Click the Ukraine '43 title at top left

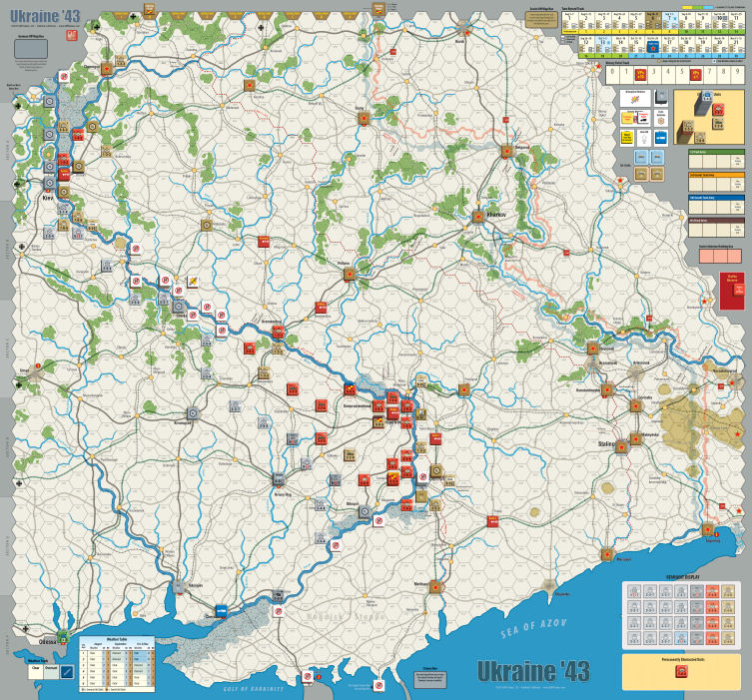[45, 16]
